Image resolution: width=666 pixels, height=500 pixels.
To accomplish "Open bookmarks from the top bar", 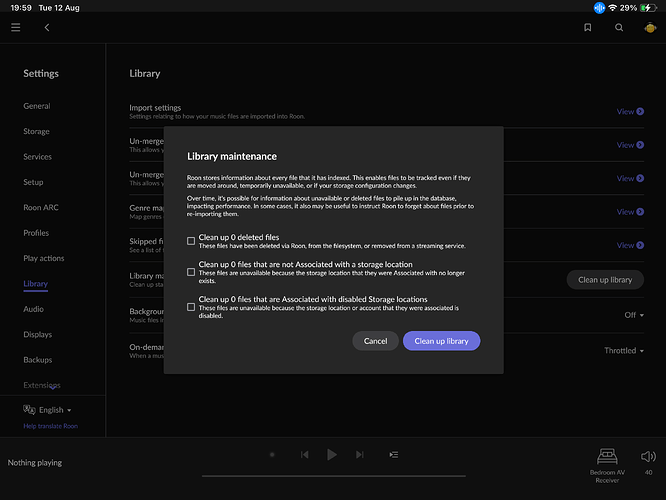I will [588, 28].
